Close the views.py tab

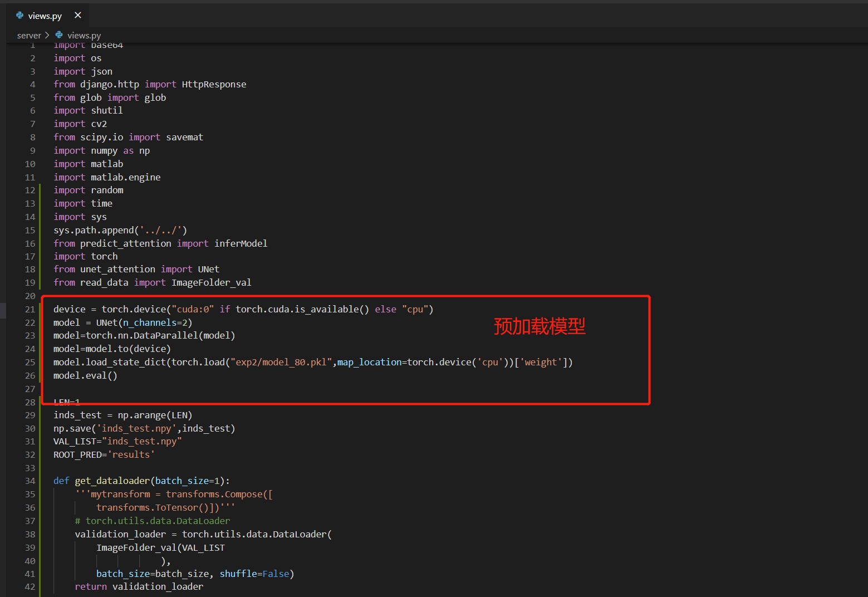click(x=78, y=16)
